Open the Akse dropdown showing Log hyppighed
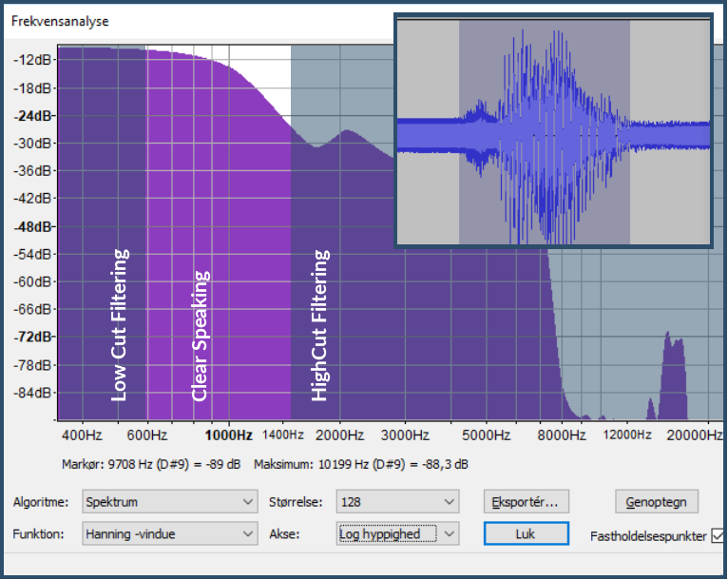 coord(398,533)
